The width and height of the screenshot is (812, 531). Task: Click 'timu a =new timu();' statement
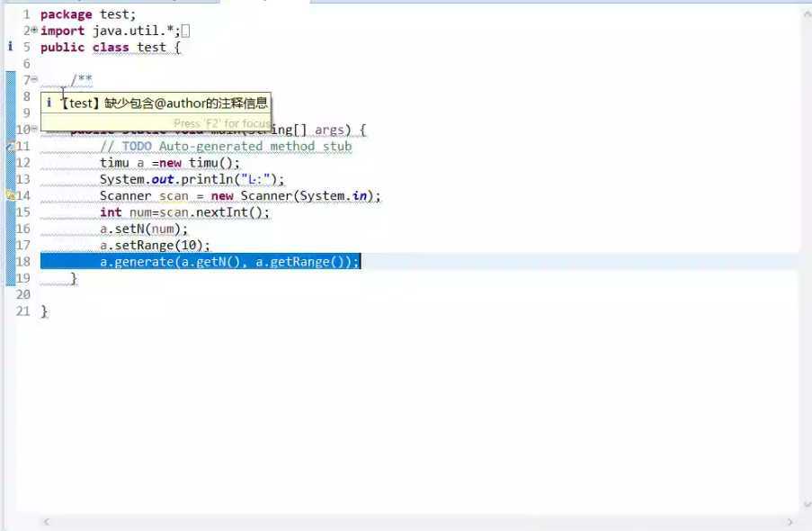[170, 163]
